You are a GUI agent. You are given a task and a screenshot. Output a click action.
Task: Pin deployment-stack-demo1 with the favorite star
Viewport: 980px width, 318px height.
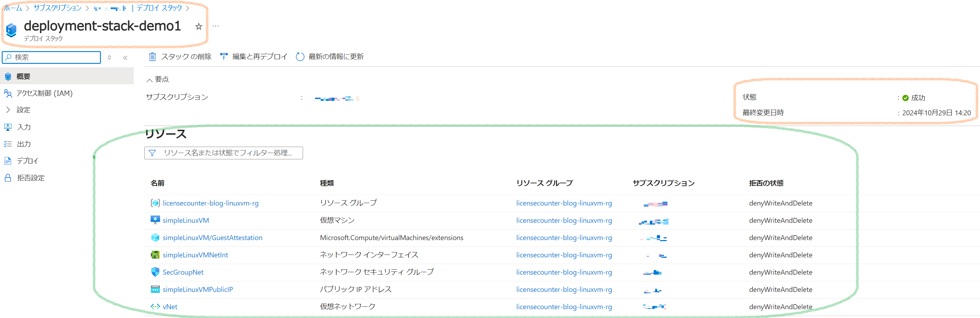[x=199, y=27]
